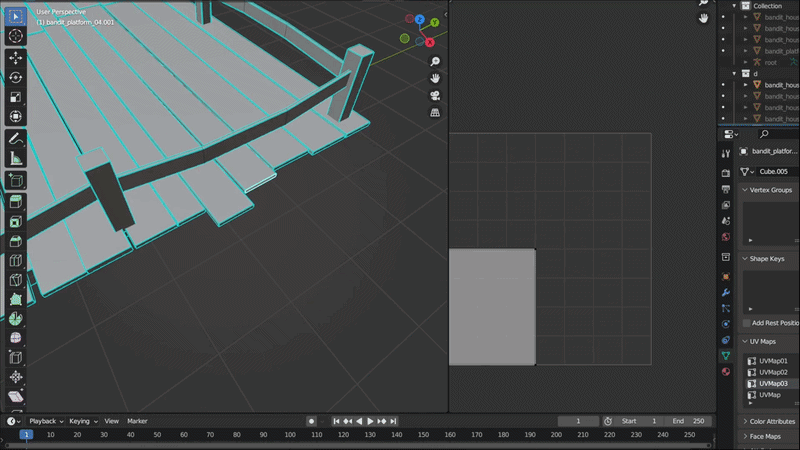Viewport: 800px width, 450px height.
Task: Open the Tool properties tab
Action: (726, 154)
